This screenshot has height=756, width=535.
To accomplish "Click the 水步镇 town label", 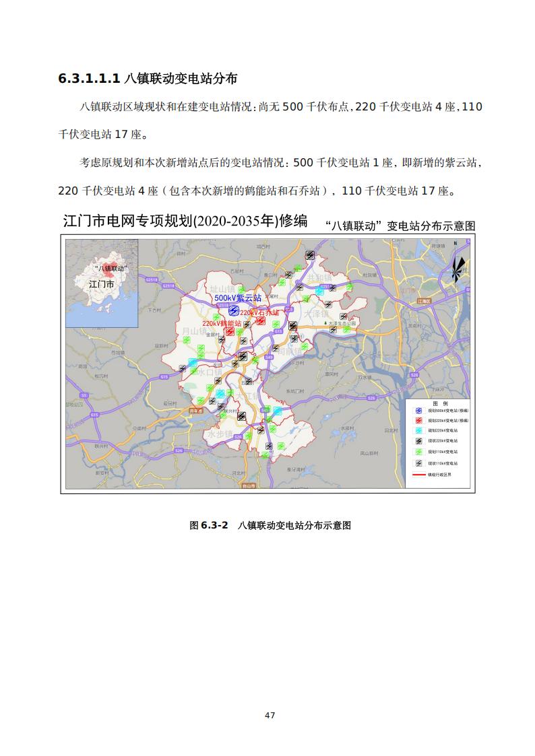I will (220, 434).
